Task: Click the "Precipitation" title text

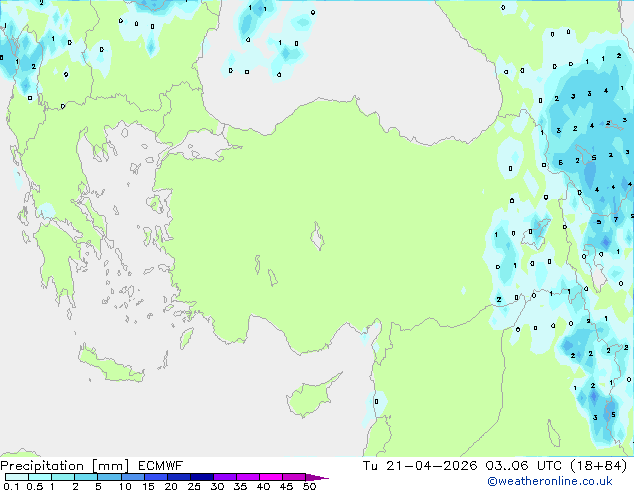Action: (42, 466)
